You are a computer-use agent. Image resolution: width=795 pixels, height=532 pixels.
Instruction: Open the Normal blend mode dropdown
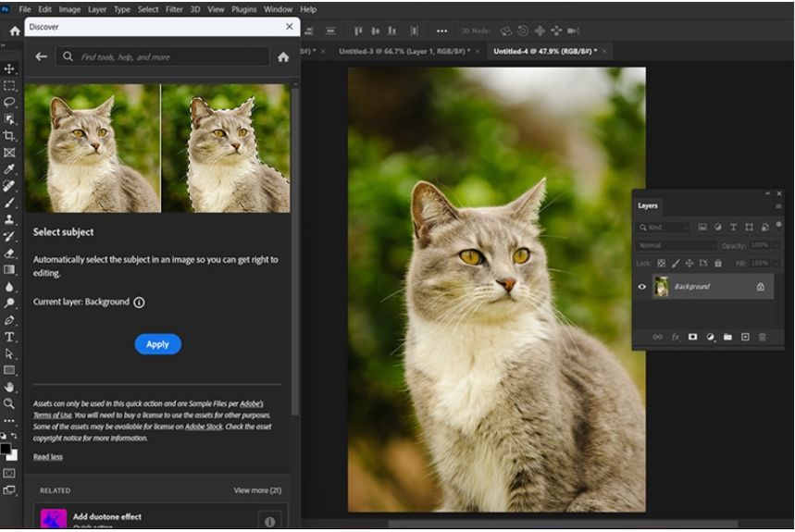(x=677, y=245)
